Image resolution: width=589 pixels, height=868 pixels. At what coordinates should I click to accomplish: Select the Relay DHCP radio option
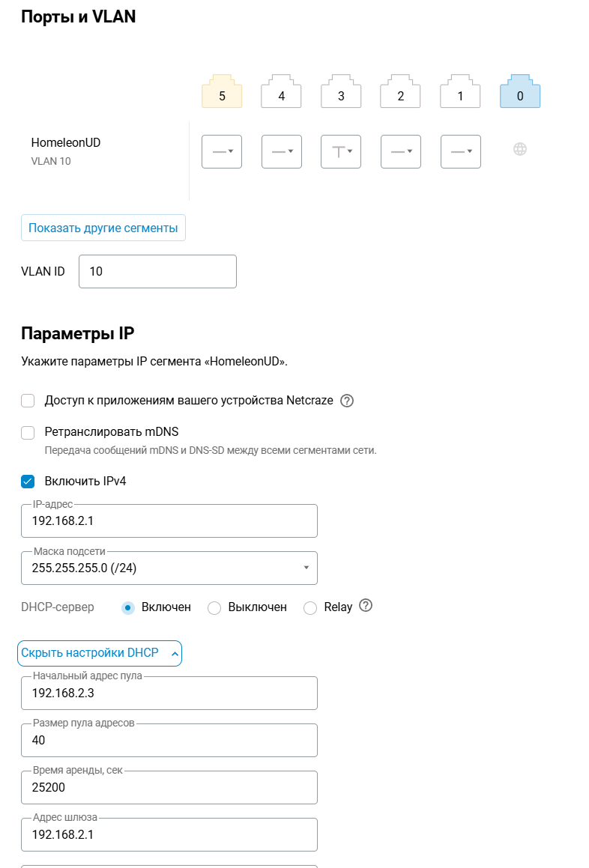click(310, 607)
